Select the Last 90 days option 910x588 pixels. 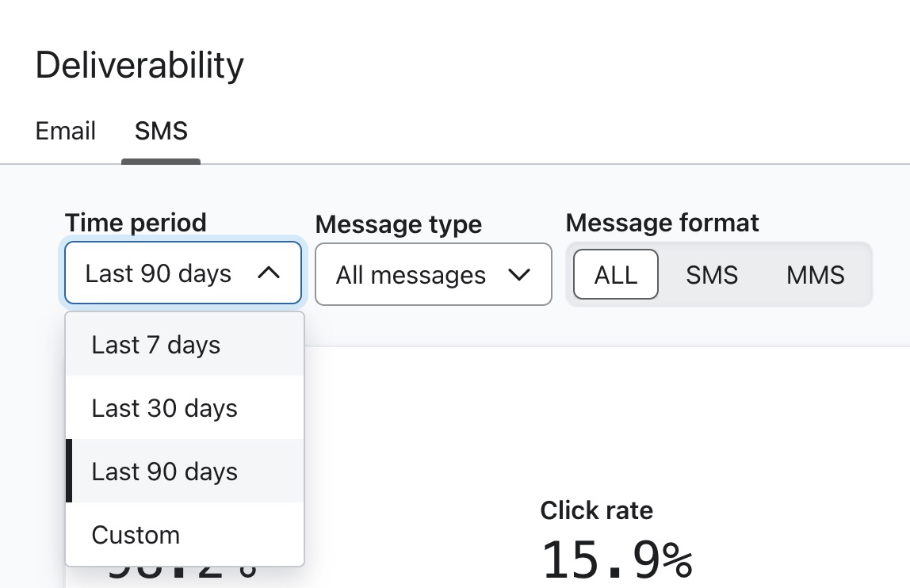tap(164, 472)
